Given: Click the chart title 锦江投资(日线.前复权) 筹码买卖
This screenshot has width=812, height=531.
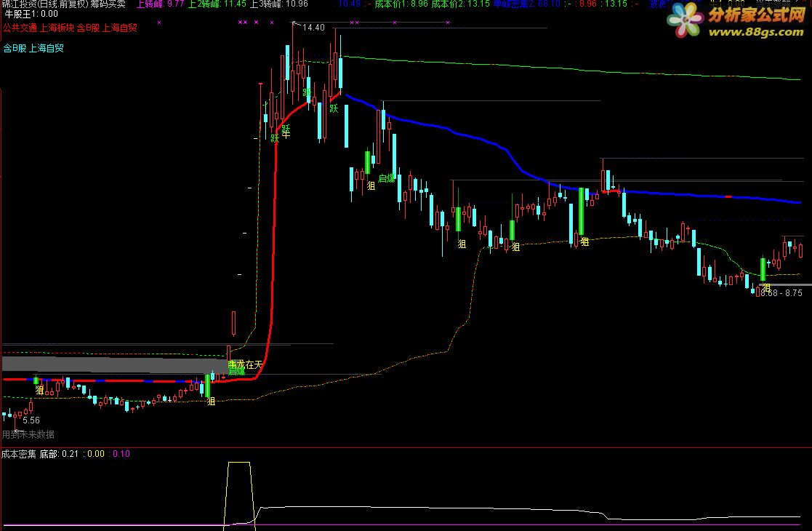Looking at the screenshot, I should click(64, 4).
